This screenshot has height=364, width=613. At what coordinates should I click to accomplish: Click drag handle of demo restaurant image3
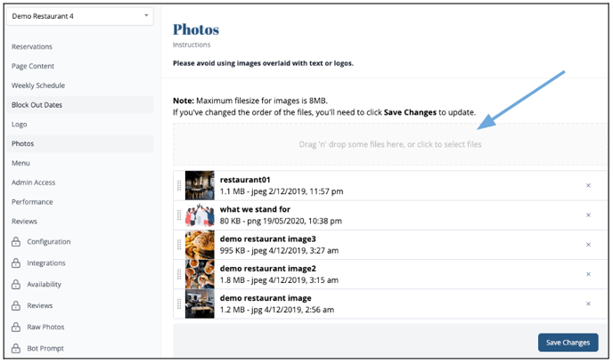[179, 245]
